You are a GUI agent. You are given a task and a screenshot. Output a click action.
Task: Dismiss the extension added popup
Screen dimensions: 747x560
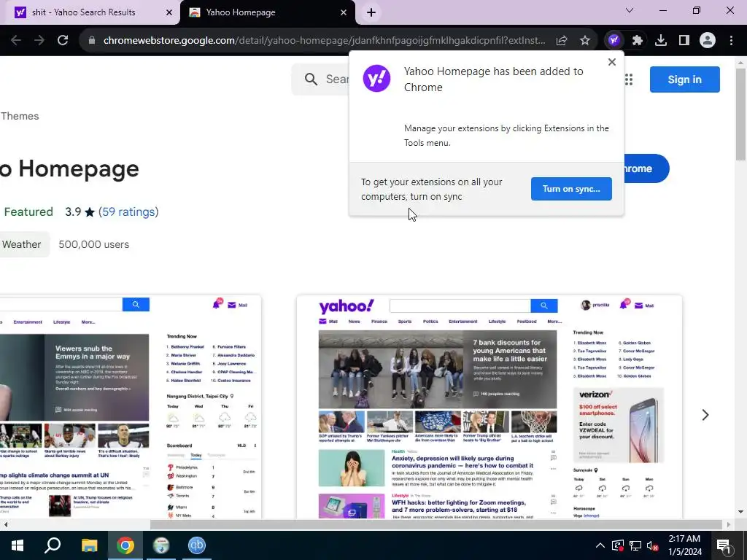[x=612, y=62]
